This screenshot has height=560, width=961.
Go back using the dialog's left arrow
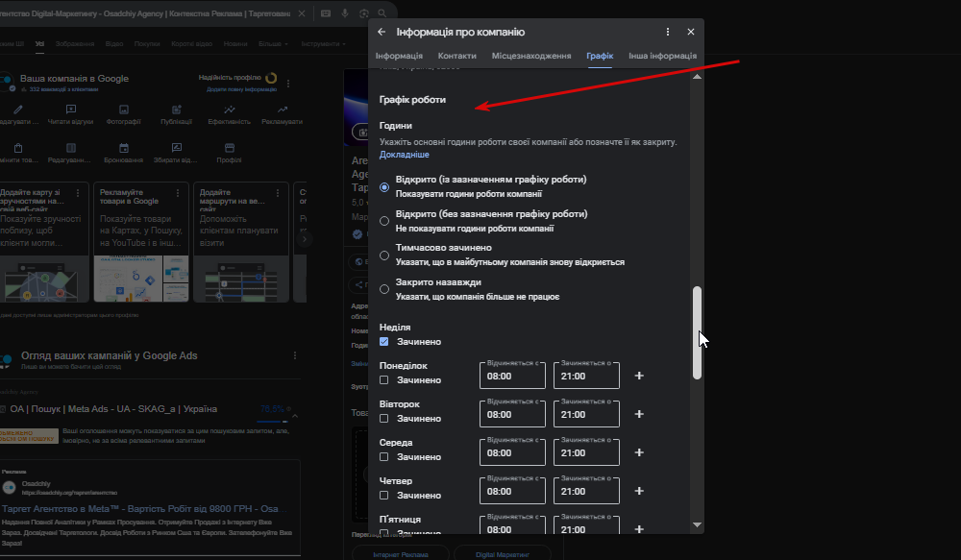pos(382,32)
